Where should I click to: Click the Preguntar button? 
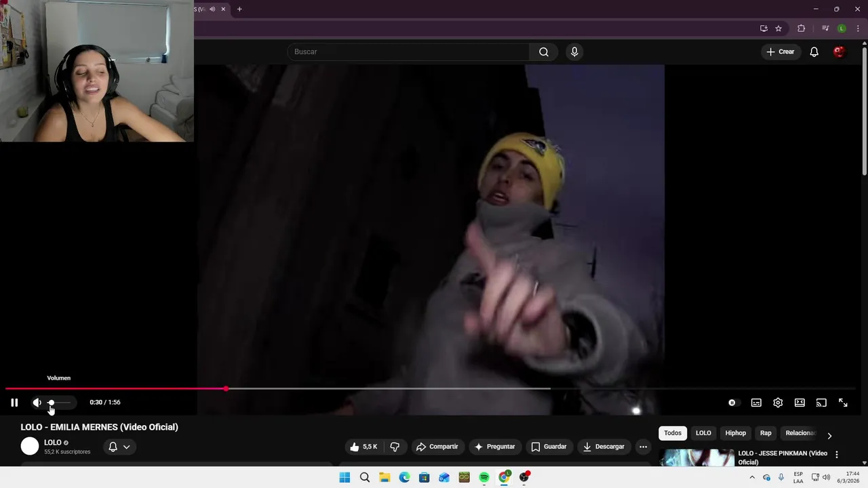pos(495,447)
